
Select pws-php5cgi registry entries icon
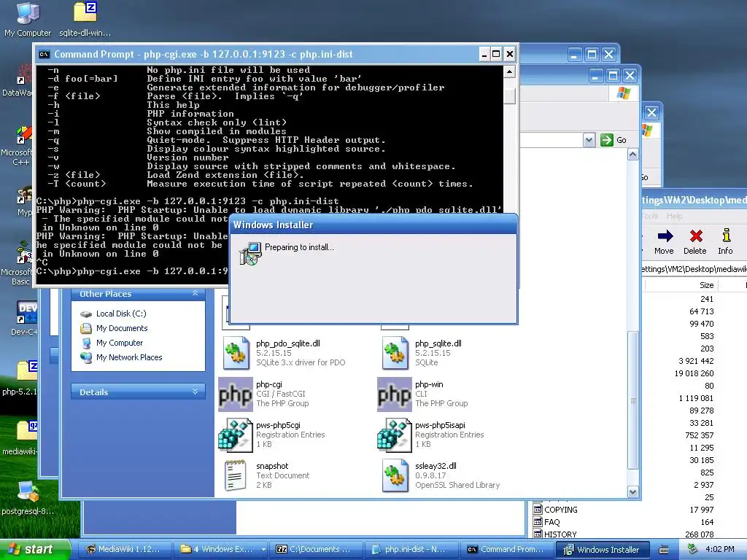coord(236,435)
